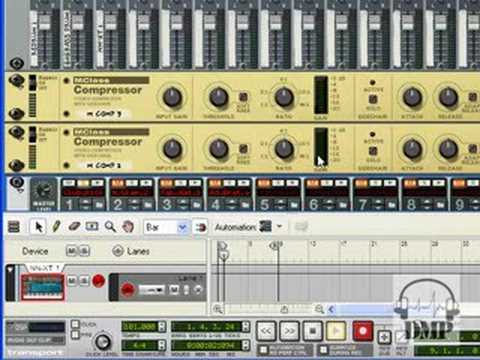
Task: Toggle Automation Override checkbox in transport
Action: click(x=263, y=349)
